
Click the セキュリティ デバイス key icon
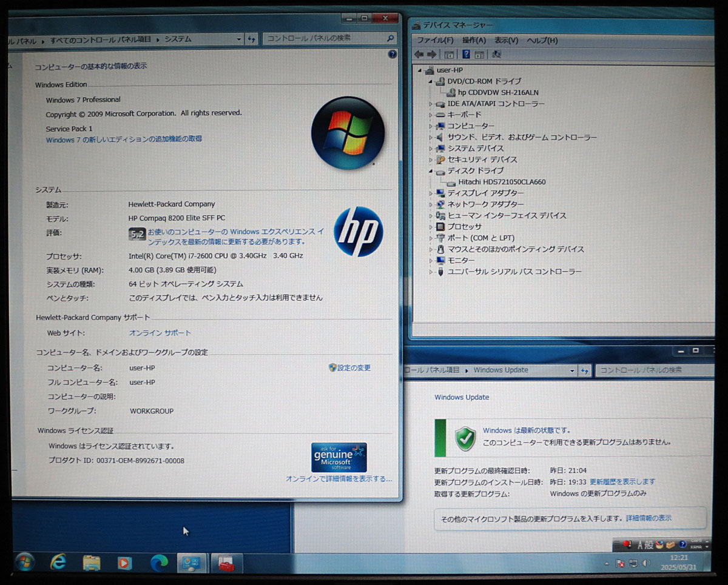pos(440,159)
